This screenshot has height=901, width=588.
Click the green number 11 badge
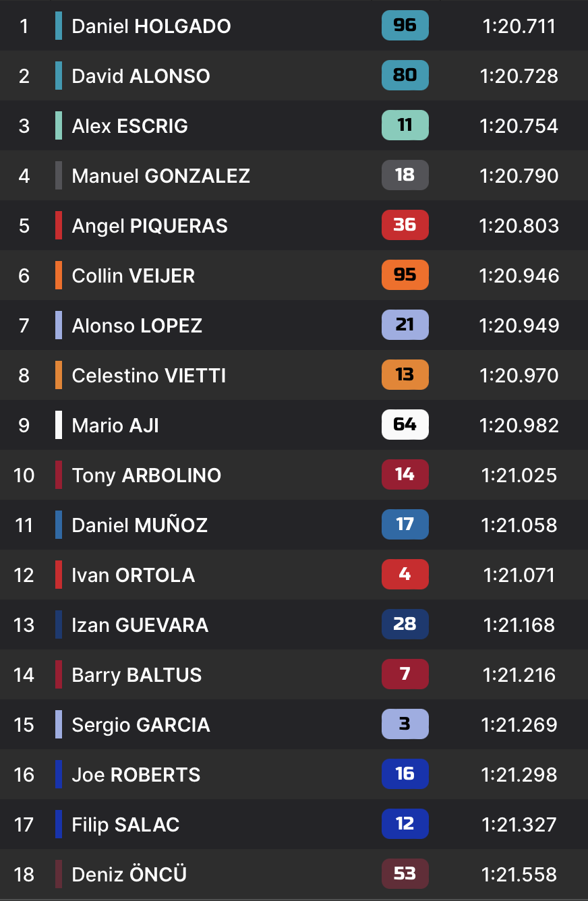point(405,125)
